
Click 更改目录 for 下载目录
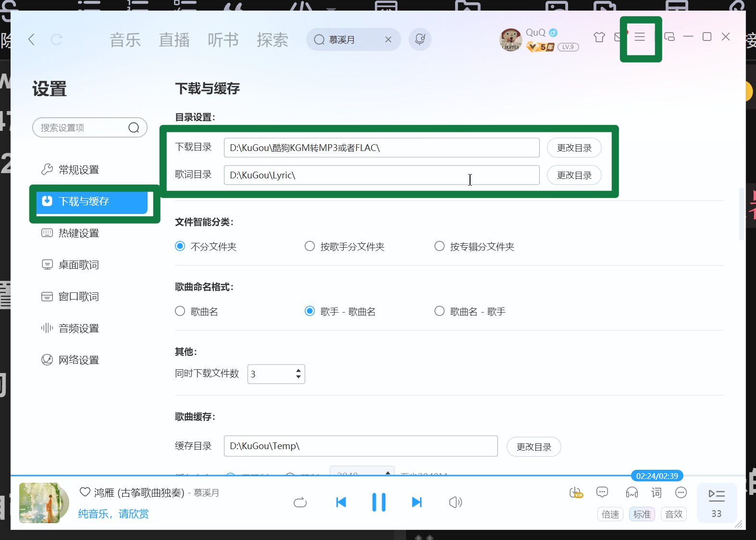(x=574, y=148)
